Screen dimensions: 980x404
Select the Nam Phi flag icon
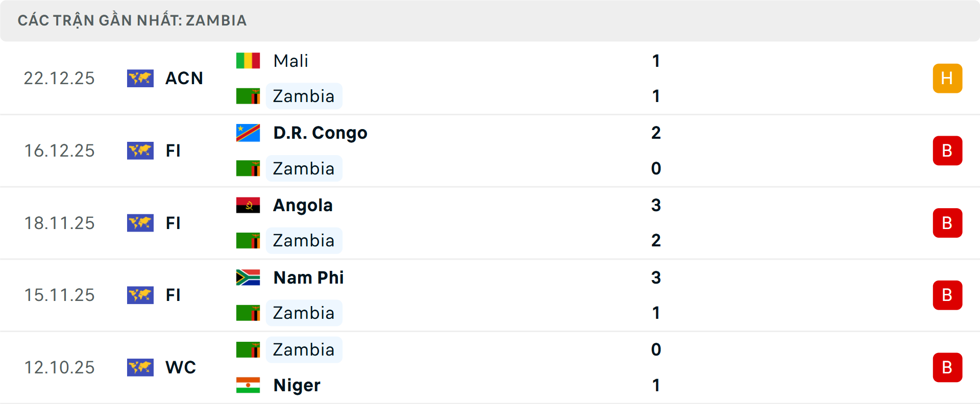tap(248, 277)
